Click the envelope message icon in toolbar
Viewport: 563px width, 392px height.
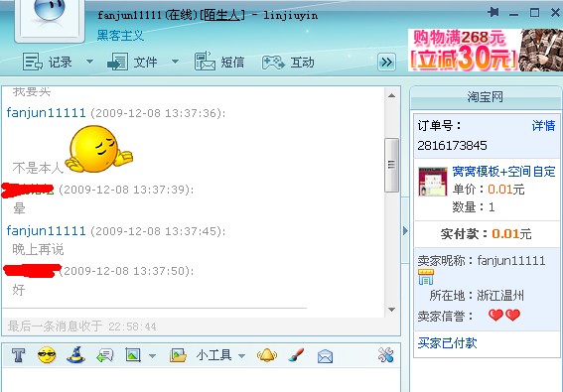(325, 356)
